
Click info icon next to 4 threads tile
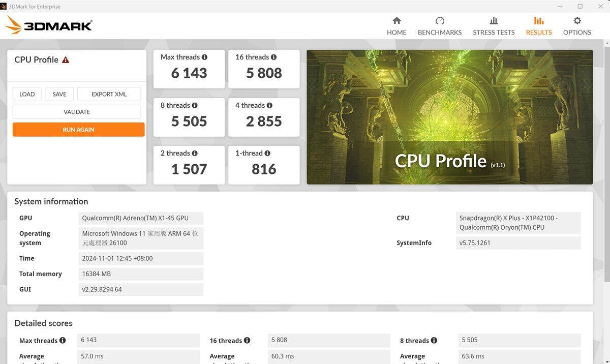click(269, 105)
